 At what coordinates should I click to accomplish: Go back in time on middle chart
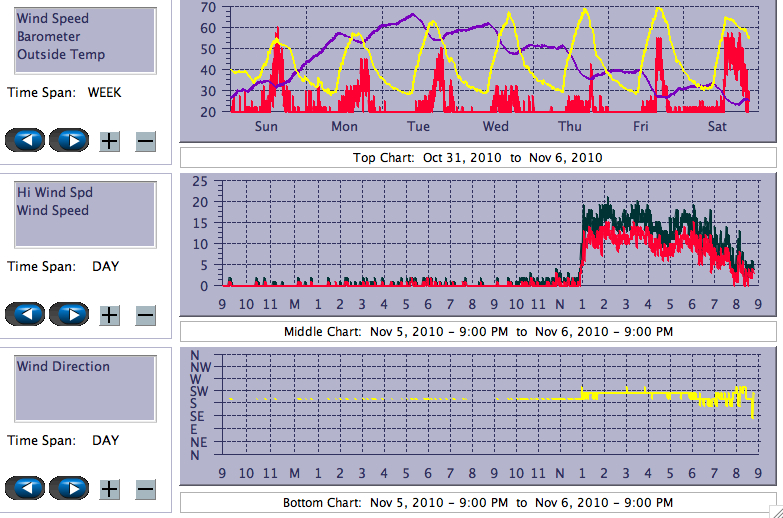pyautogui.click(x=26, y=314)
